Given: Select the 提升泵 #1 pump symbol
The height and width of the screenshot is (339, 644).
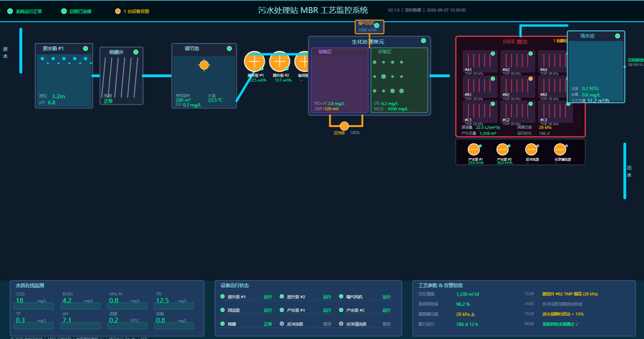Looking at the screenshot, I should click(255, 61).
